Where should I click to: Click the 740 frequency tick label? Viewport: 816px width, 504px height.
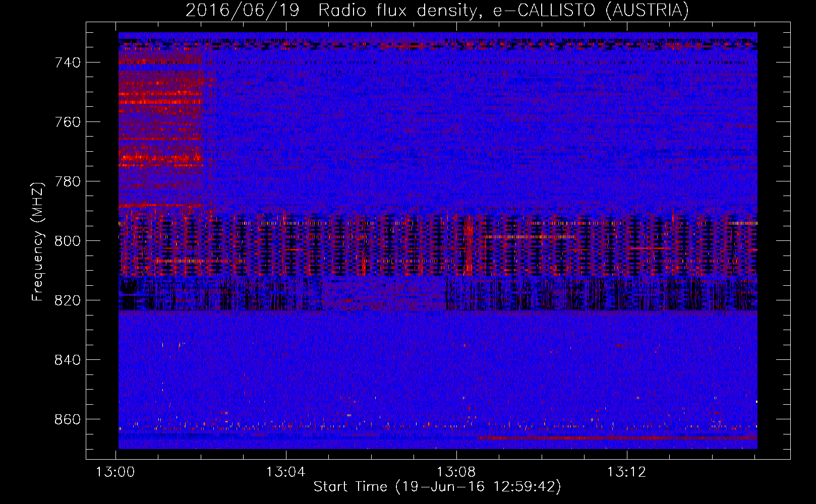point(68,62)
